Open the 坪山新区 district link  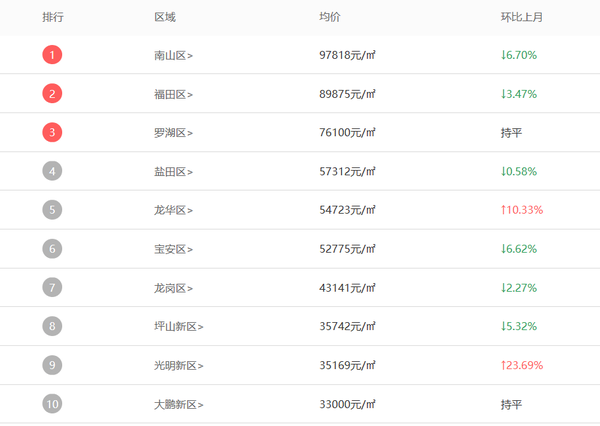click(179, 326)
